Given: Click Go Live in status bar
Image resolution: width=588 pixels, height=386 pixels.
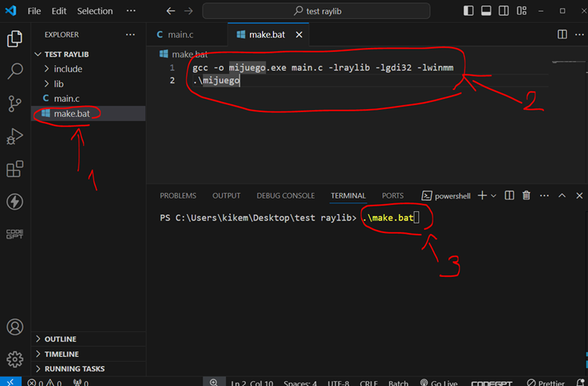Looking at the screenshot, I should click(x=437, y=383).
